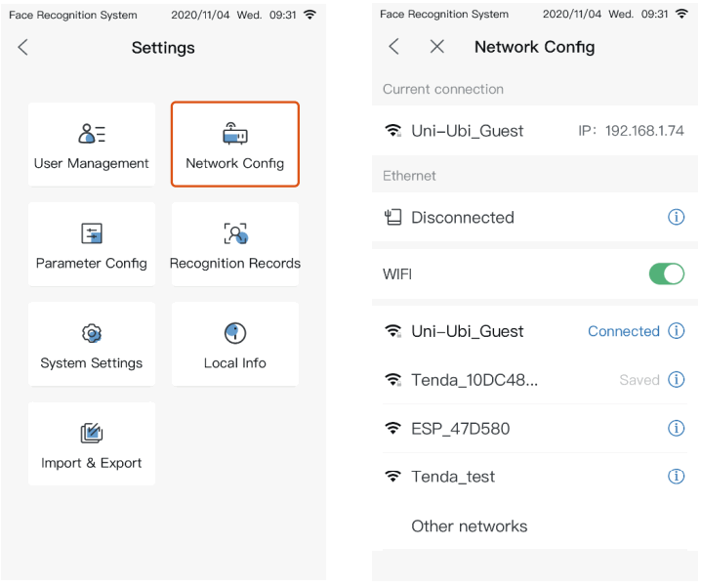
Task: Open the User Management tile
Action: click(x=91, y=145)
